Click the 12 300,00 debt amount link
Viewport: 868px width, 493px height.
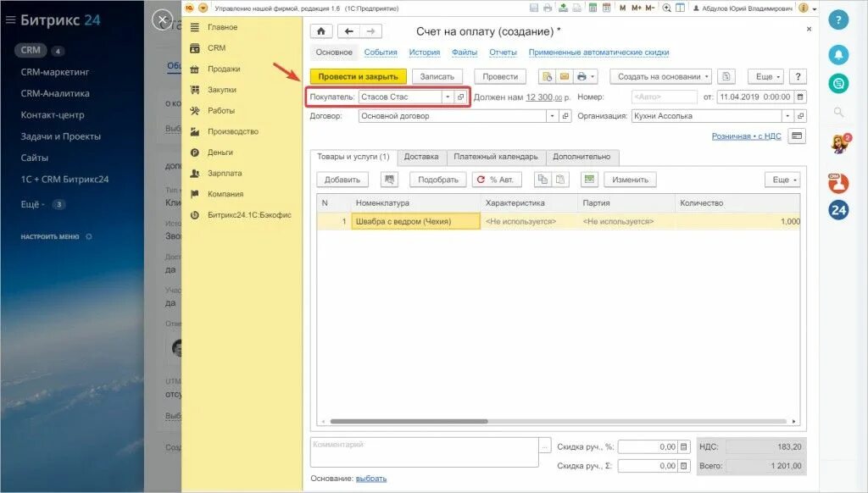coord(543,97)
